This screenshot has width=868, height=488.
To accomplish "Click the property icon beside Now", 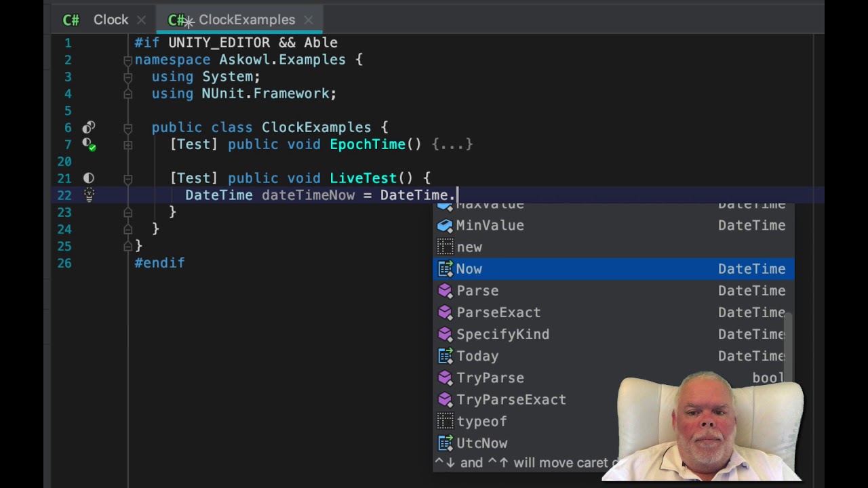I will click(445, 268).
